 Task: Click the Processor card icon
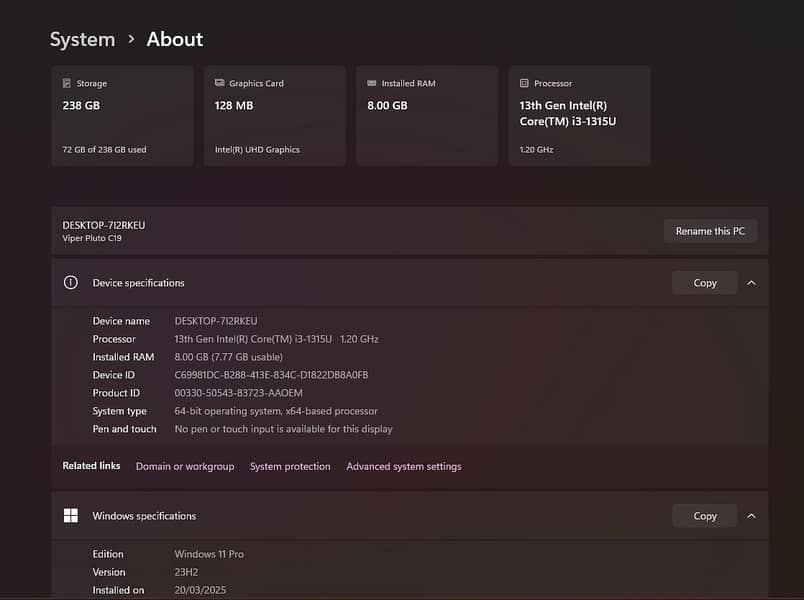524,83
